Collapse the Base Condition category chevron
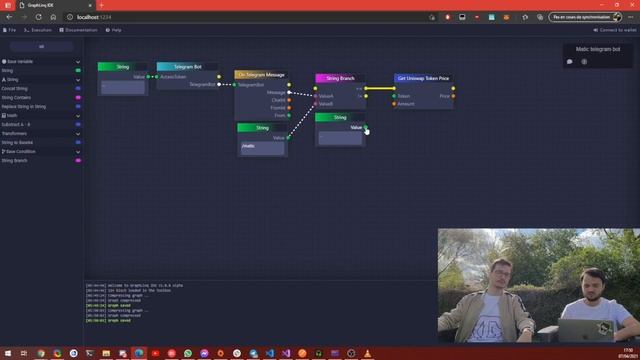Viewport: 640px width, 360px height. pyautogui.click(x=78, y=151)
